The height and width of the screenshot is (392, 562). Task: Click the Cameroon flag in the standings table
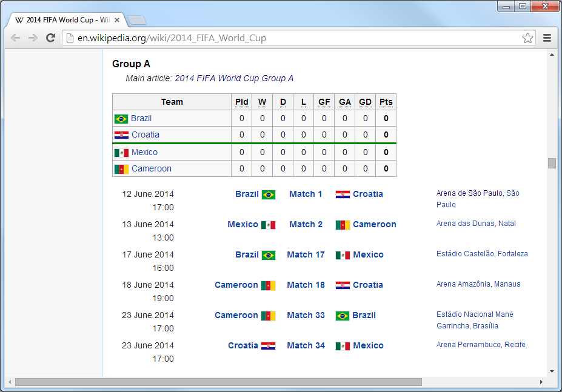coord(121,169)
